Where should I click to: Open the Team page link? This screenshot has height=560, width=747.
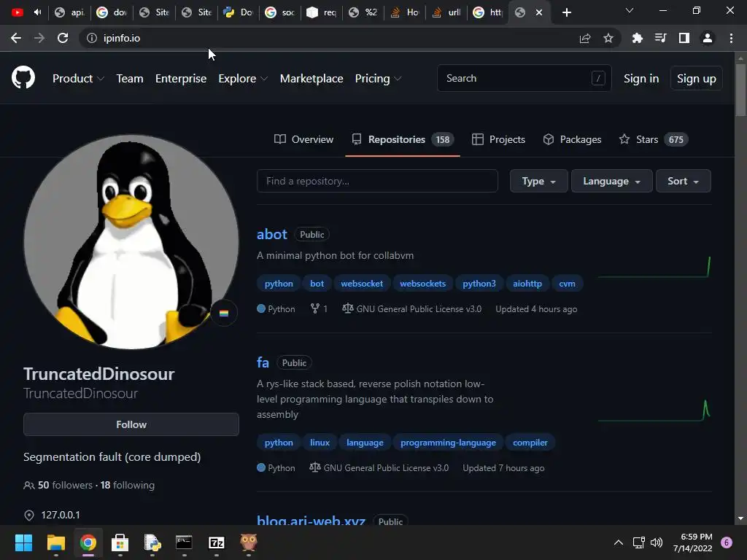point(130,78)
